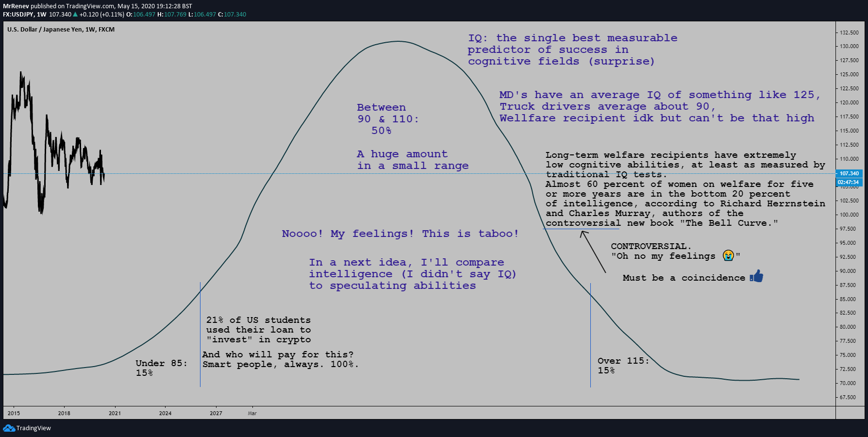Click the 67.500 price axis label
This screenshot has height=437, width=868.
click(x=848, y=397)
